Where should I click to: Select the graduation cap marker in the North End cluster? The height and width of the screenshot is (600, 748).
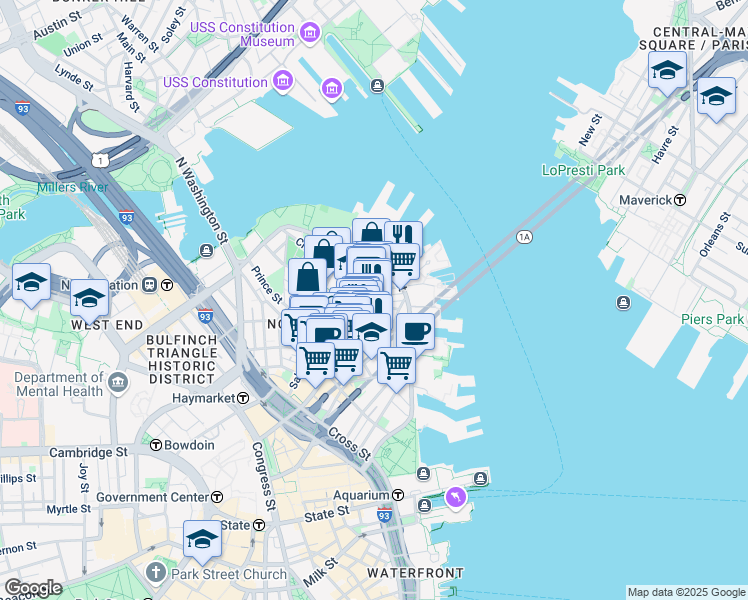pyautogui.click(x=372, y=332)
